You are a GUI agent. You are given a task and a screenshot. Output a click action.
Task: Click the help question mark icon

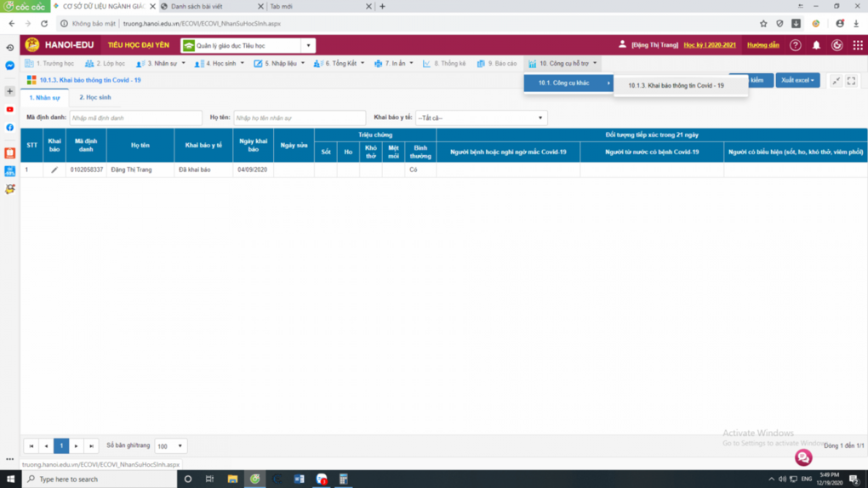click(x=796, y=45)
